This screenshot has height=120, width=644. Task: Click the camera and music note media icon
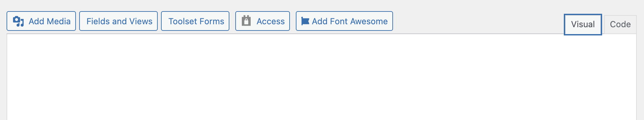point(18,21)
